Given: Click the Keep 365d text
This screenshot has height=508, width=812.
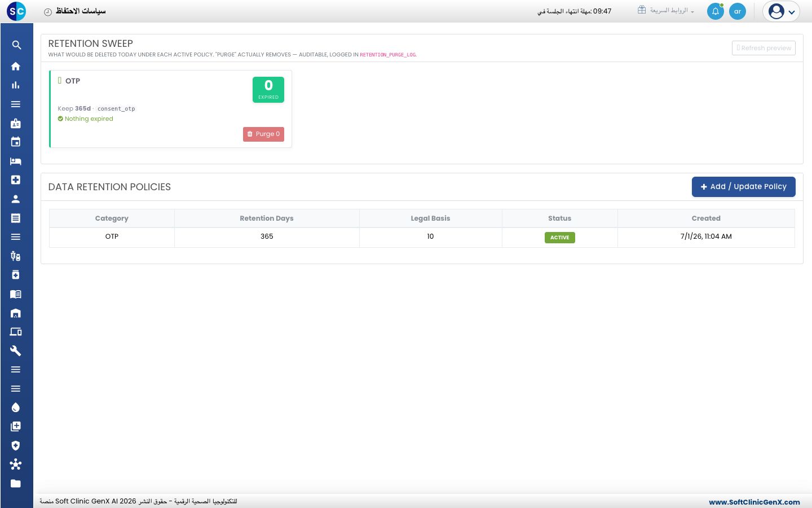Looking at the screenshot, I should coord(74,109).
